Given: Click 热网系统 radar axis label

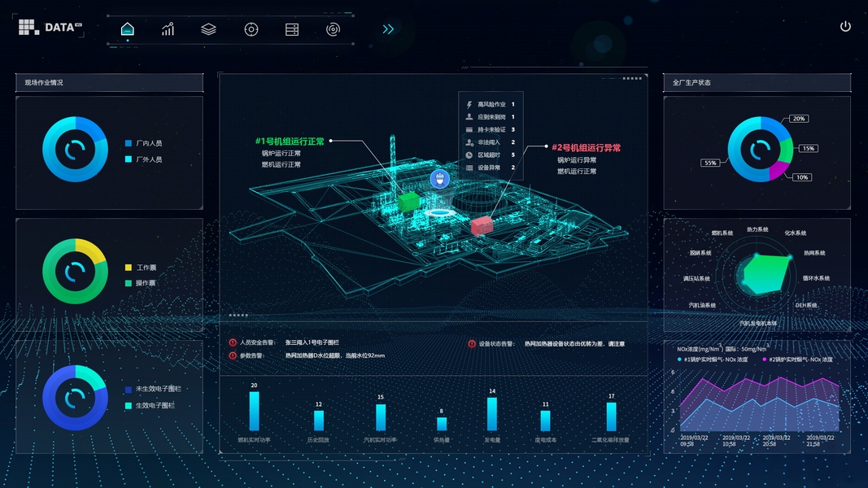Looking at the screenshot, I should (x=814, y=253).
